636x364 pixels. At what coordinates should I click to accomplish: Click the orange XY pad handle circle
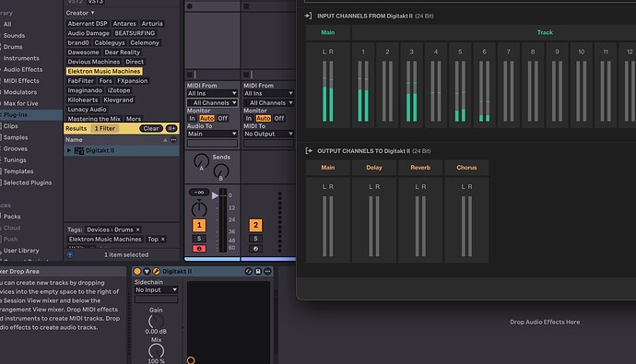coord(191,360)
